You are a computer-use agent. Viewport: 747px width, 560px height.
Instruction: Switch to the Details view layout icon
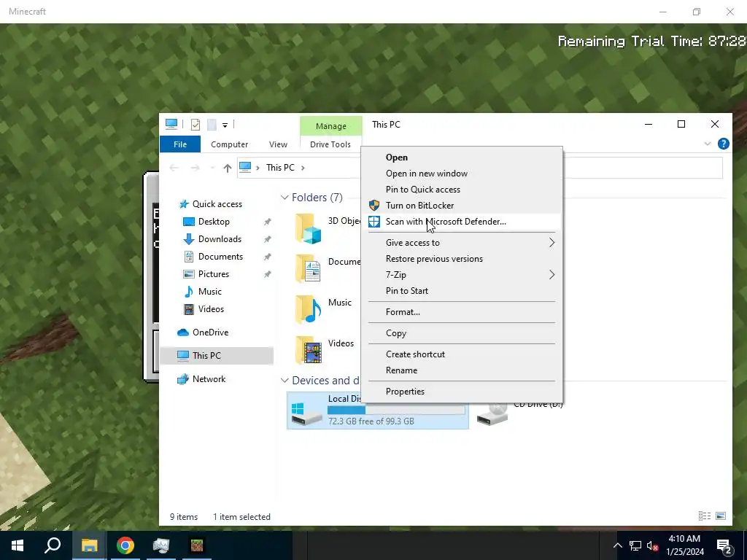[x=704, y=516]
